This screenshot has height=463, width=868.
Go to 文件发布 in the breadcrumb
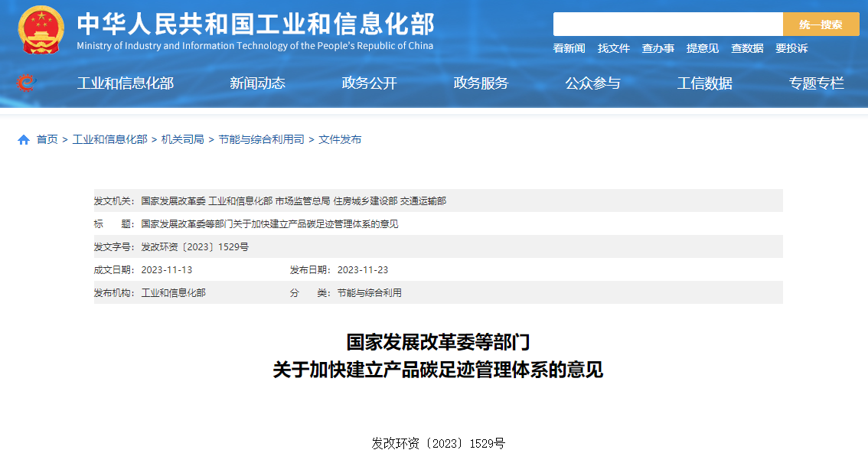pyautogui.click(x=340, y=139)
